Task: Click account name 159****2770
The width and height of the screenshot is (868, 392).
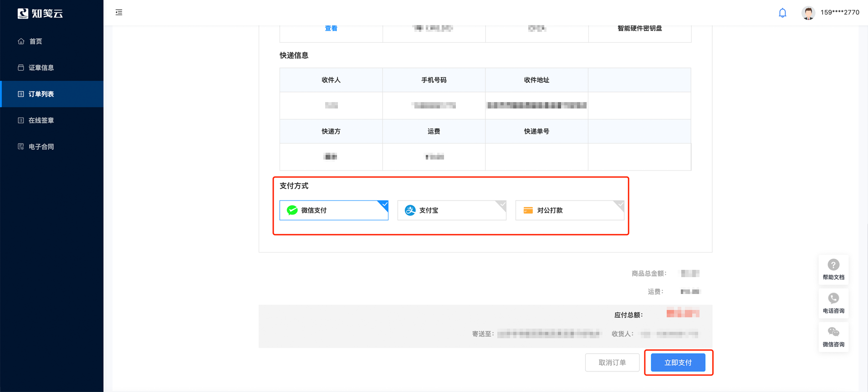Action: click(840, 12)
